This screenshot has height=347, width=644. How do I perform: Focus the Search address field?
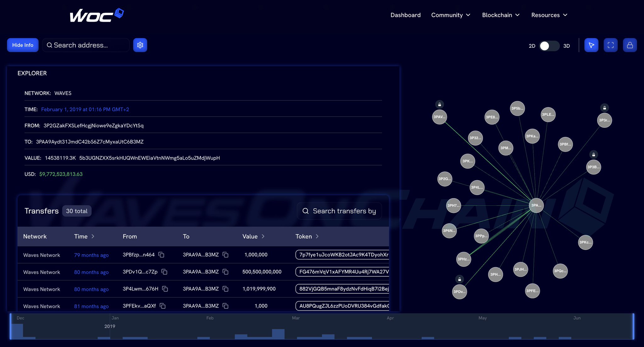coord(86,45)
